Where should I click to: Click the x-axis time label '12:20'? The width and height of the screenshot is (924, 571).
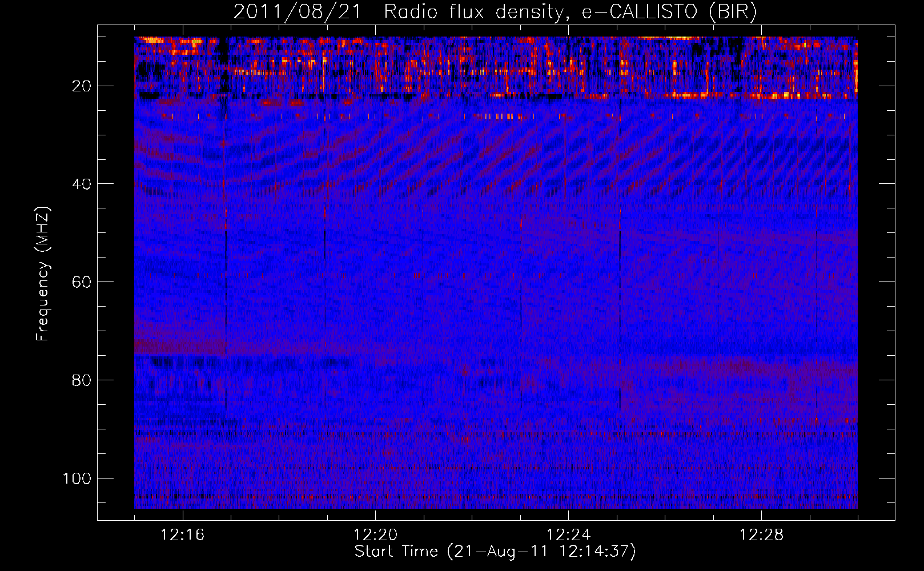[375, 535]
